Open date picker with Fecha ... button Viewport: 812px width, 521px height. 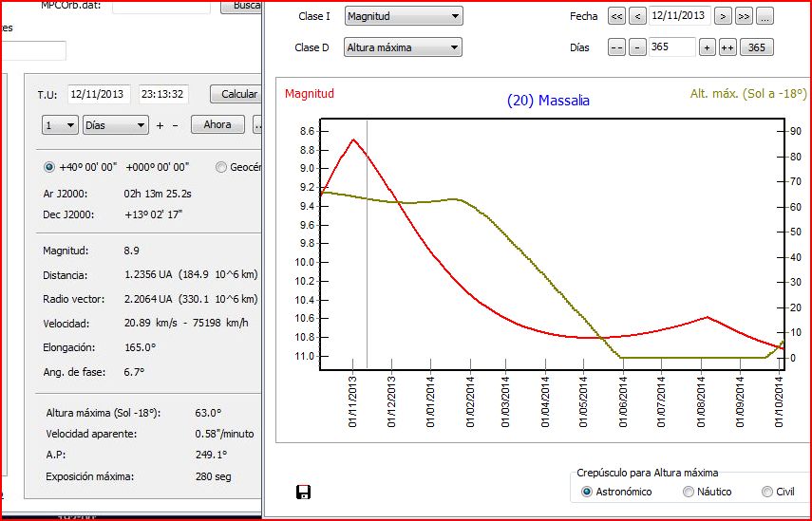[x=765, y=16]
